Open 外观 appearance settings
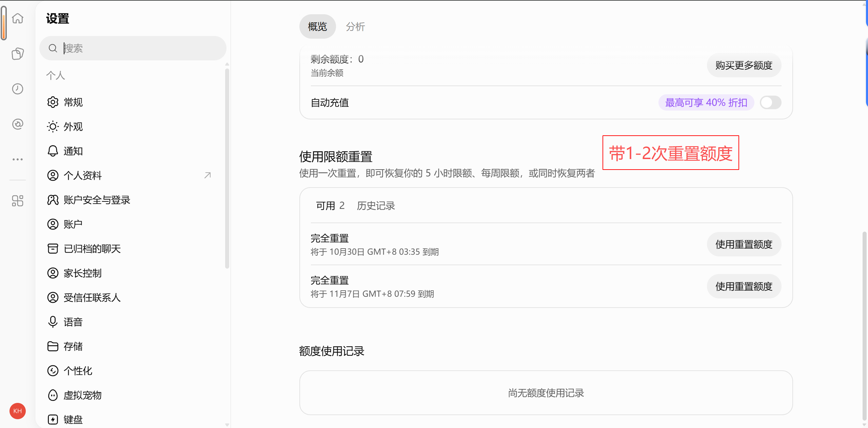 [x=132, y=127]
